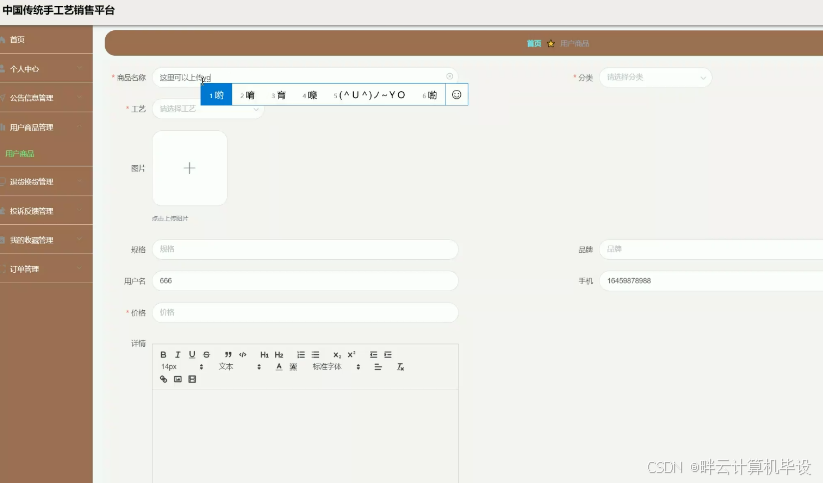Focus the 价格 price input field
This screenshot has width=823, height=483.
coord(305,312)
